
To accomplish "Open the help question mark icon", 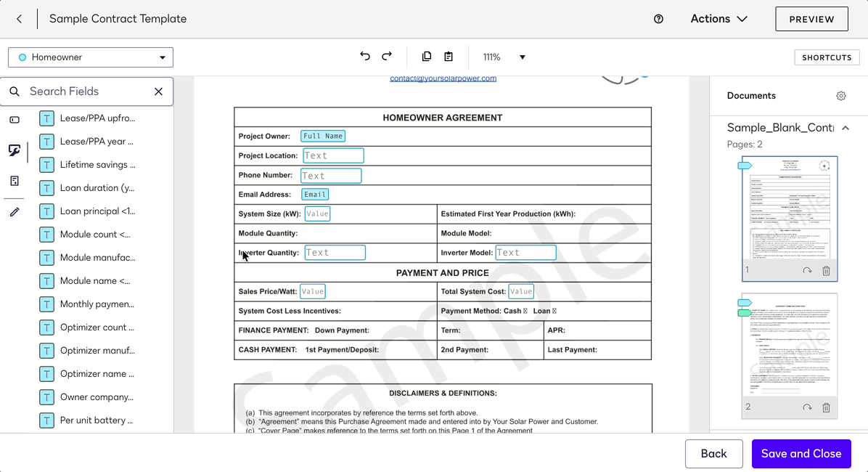I will 659,19.
